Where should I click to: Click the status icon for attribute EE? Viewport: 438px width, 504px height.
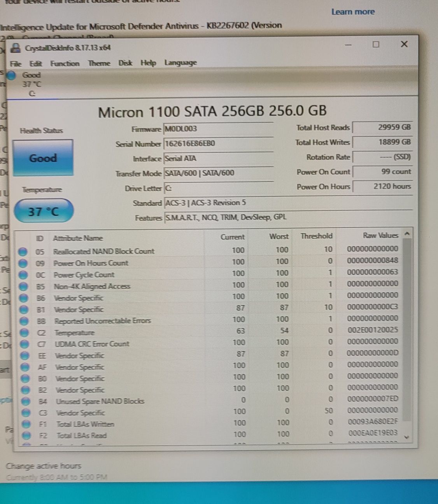click(25, 356)
